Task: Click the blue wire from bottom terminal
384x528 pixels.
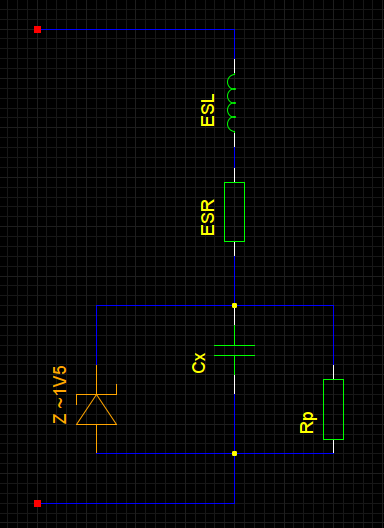Action: 135,503
